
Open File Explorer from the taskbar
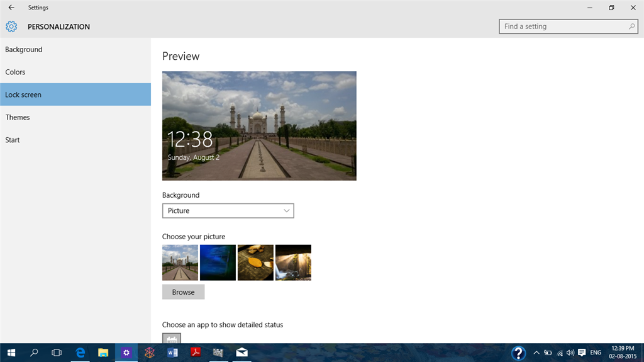coord(103,353)
